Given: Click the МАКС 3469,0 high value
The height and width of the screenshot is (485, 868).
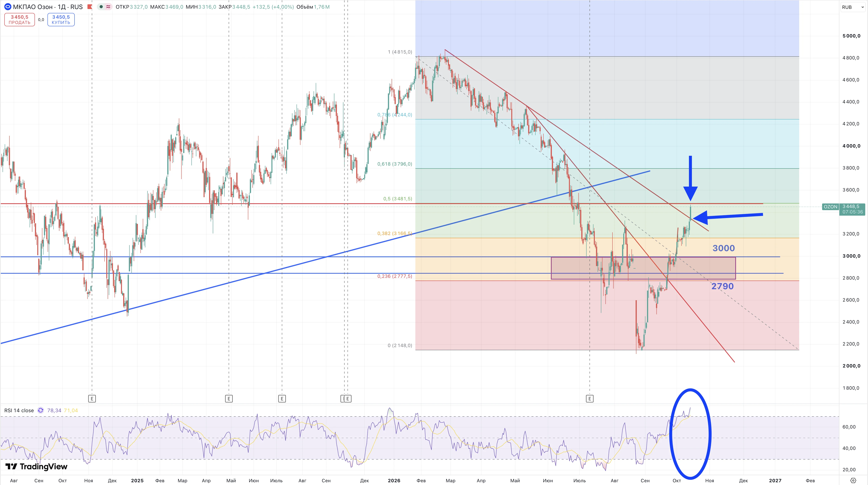Looking at the screenshot, I should 167,7.
